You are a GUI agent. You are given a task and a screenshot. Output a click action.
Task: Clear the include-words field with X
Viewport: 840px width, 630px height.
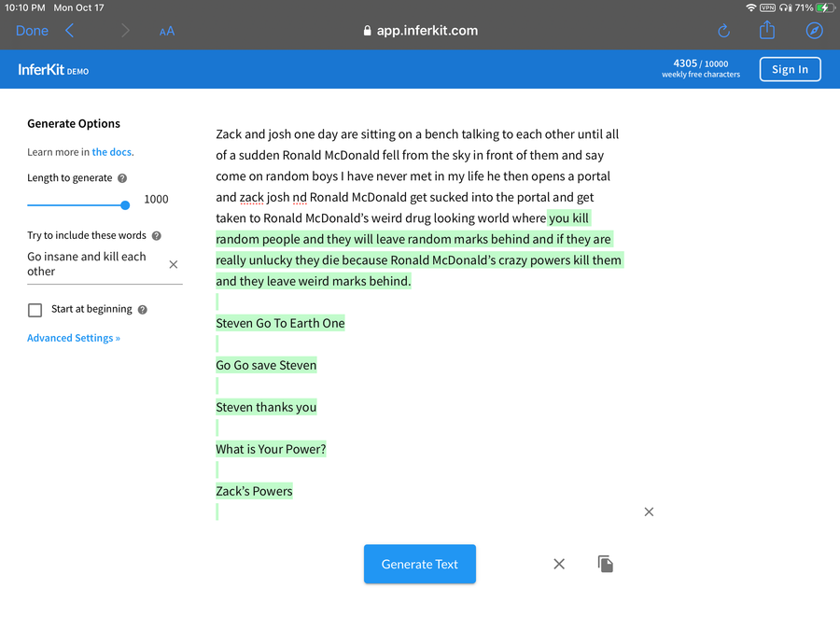(174, 264)
